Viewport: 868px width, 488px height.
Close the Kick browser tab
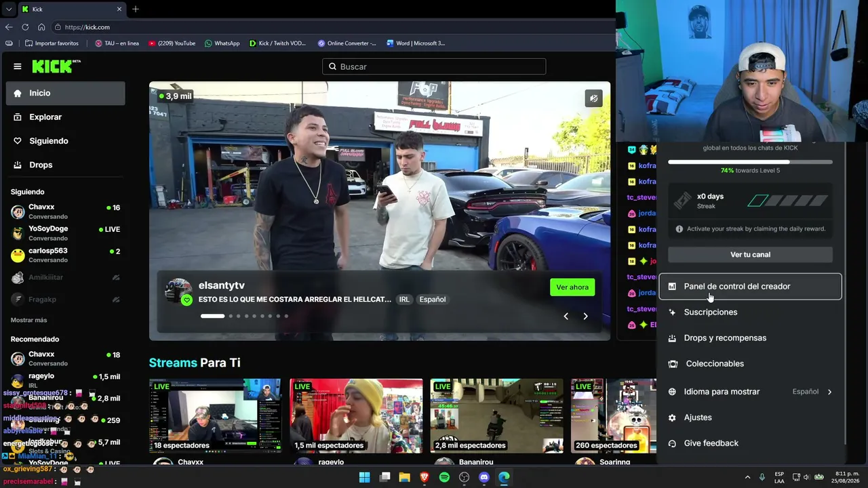[x=119, y=9]
